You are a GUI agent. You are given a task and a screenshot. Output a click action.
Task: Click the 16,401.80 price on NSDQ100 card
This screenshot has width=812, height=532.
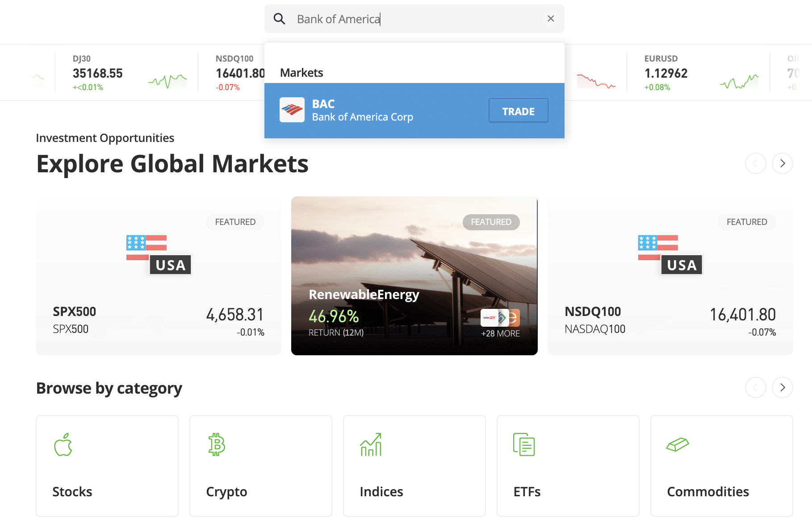coord(743,315)
